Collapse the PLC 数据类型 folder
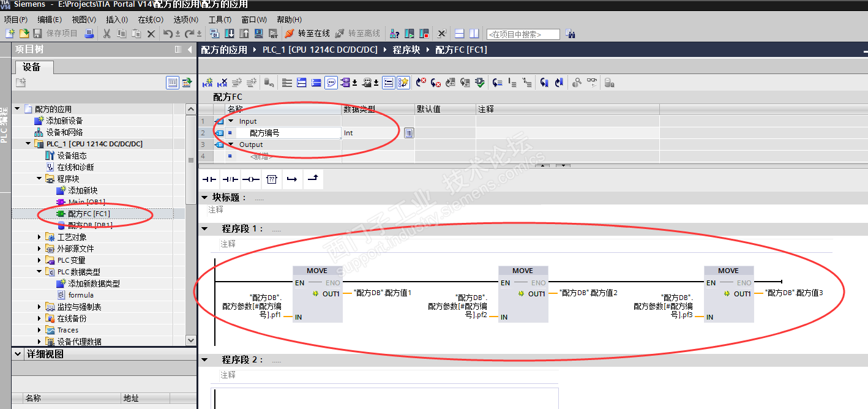Image resolution: width=868 pixels, height=409 pixels. (x=39, y=272)
